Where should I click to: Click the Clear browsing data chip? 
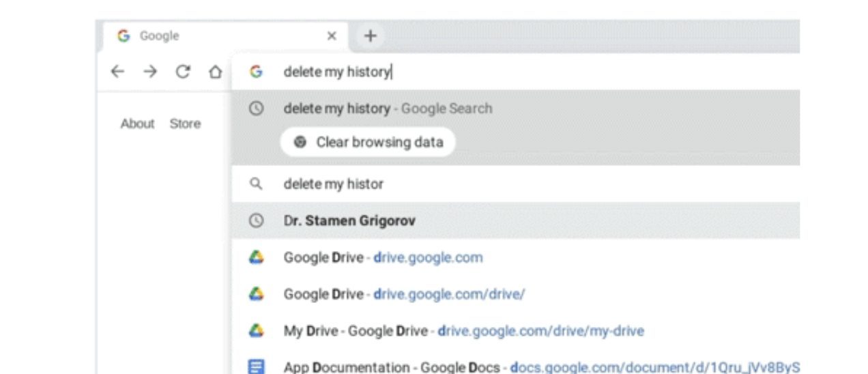click(368, 142)
